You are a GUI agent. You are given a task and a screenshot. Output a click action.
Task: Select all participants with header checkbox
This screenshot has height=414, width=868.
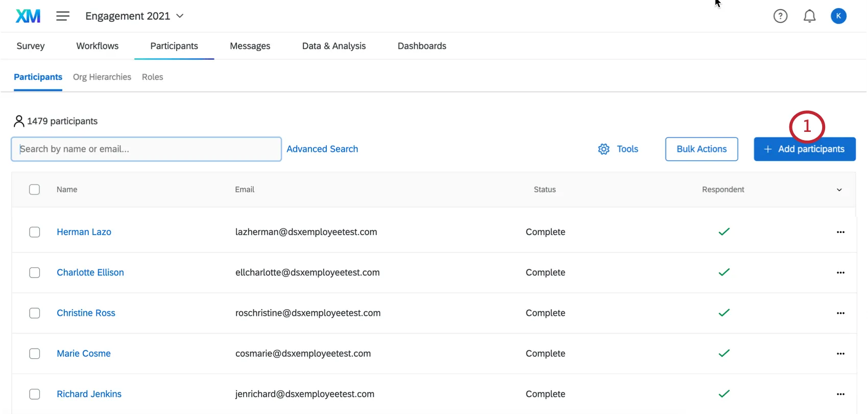(35, 190)
